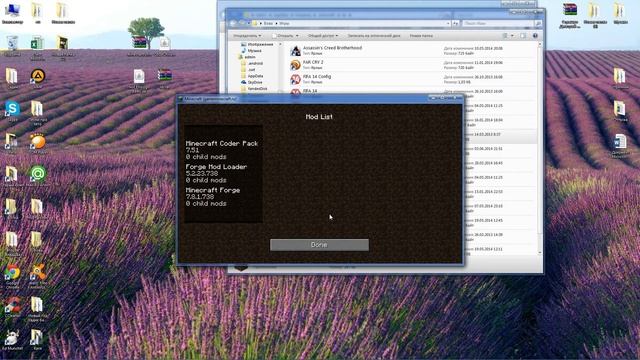This screenshot has width=640, height=360.
Task: Select Minecraft Coder Pack in mod list
Action: [x=222, y=150]
